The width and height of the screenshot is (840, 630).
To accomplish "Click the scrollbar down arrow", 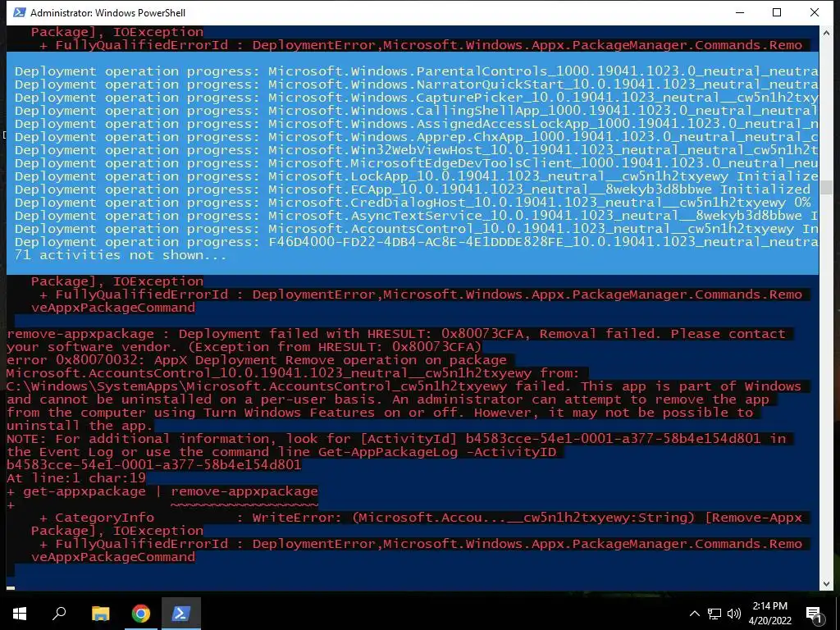I will coord(826,584).
